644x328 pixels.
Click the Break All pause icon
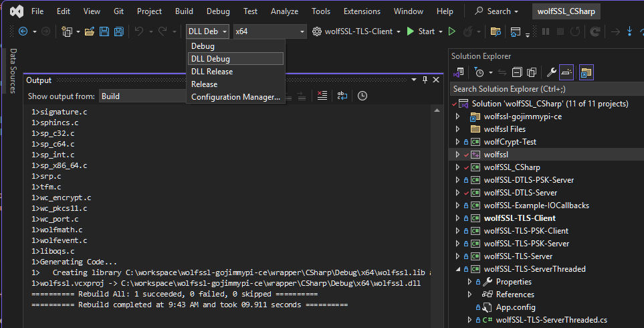pyautogui.click(x=546, y=31)
